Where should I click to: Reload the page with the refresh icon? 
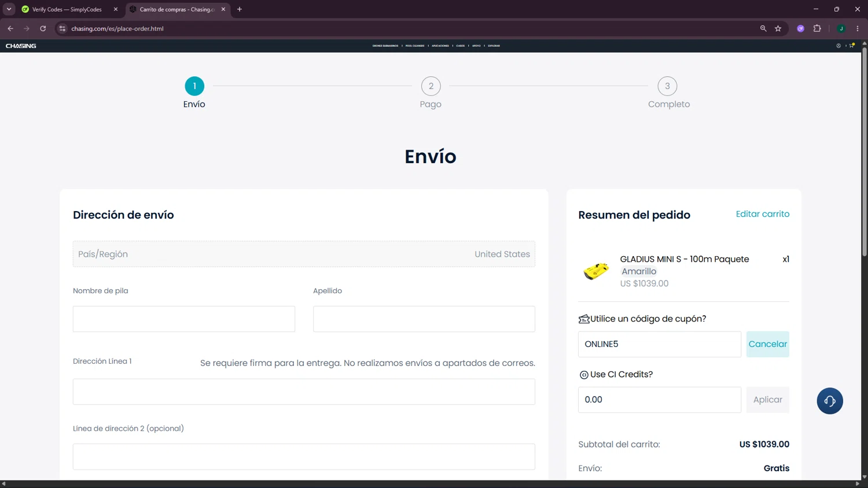click(43, 28)
